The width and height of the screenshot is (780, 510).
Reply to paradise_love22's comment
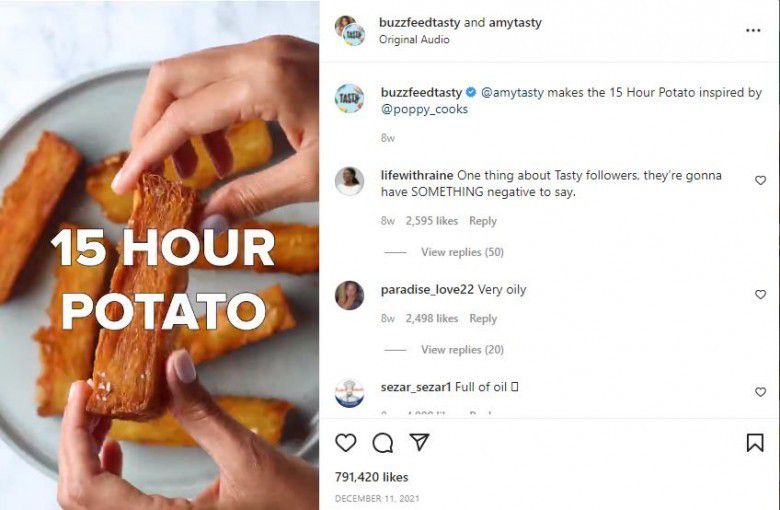(483, 319)
